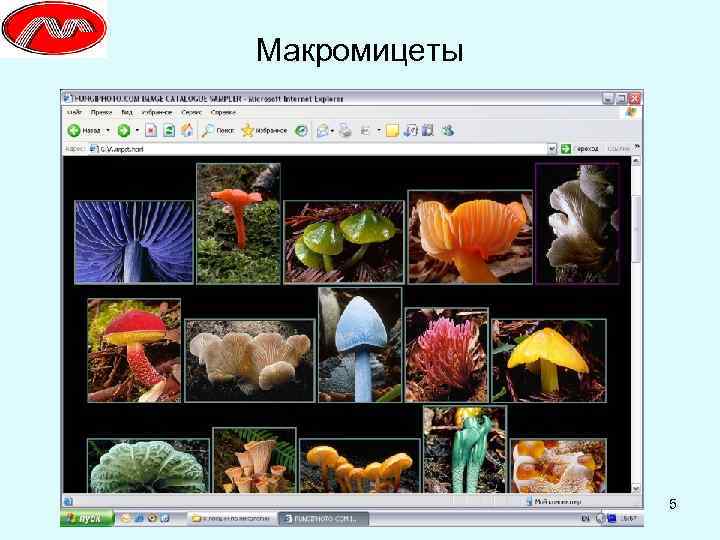
Task: Switch to FUNGIPHOTO.COM taskbar button
Action: click(323, 518)
